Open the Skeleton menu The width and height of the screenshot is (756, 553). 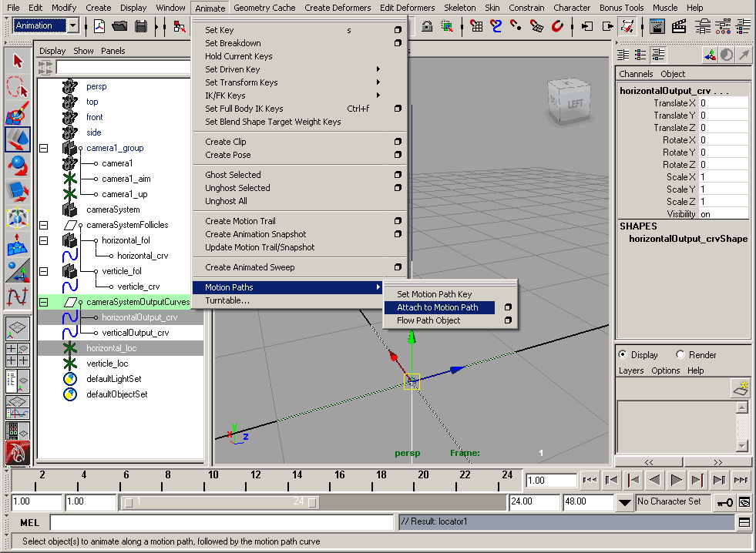pyautogui.click(x=459, y=8)
